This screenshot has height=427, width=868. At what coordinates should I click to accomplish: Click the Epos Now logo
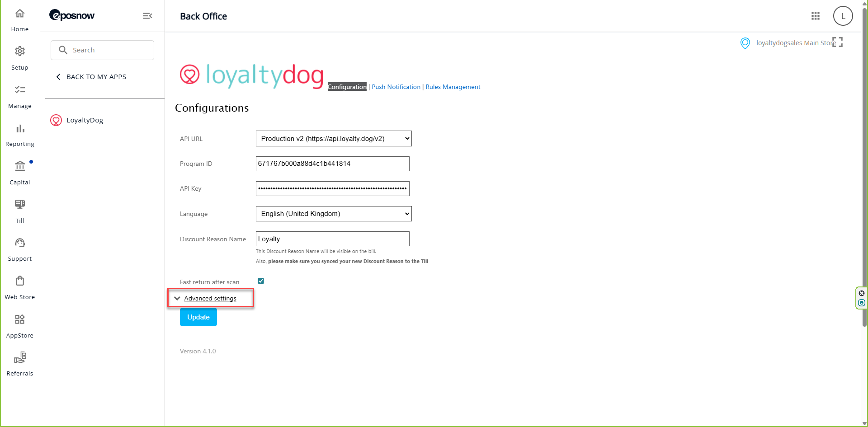[72, 15]
